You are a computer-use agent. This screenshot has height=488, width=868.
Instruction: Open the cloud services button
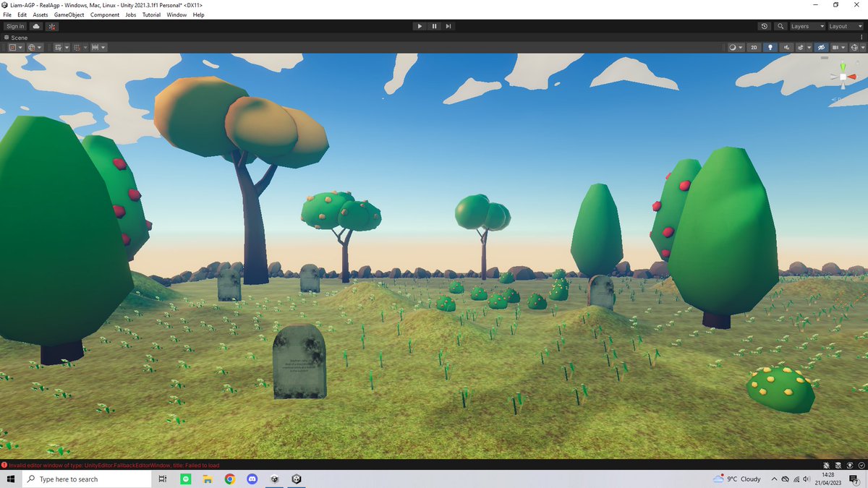pos(36,26)
